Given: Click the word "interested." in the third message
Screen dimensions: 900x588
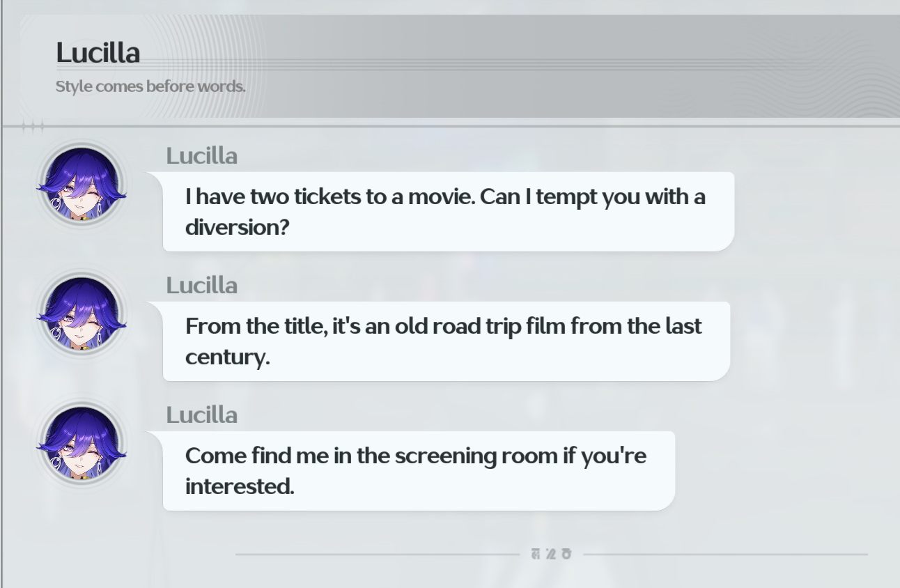Looking at the screenshot, I should [x=240, y=486].
